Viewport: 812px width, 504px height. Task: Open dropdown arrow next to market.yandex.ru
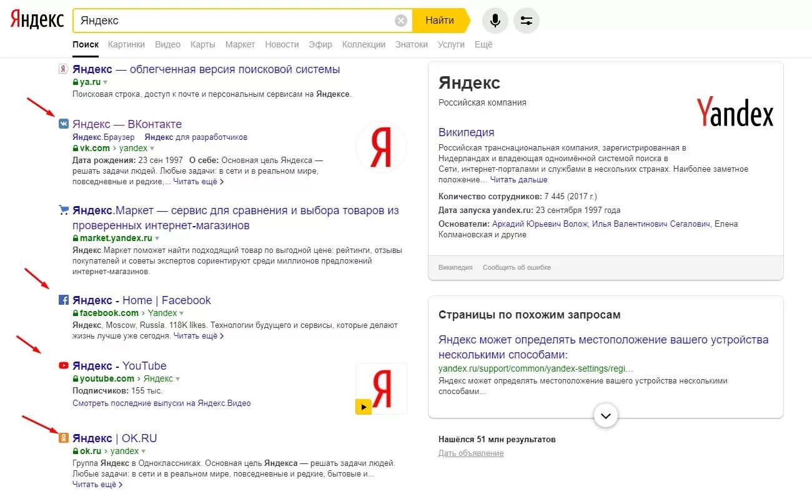(x=157, y=239)
